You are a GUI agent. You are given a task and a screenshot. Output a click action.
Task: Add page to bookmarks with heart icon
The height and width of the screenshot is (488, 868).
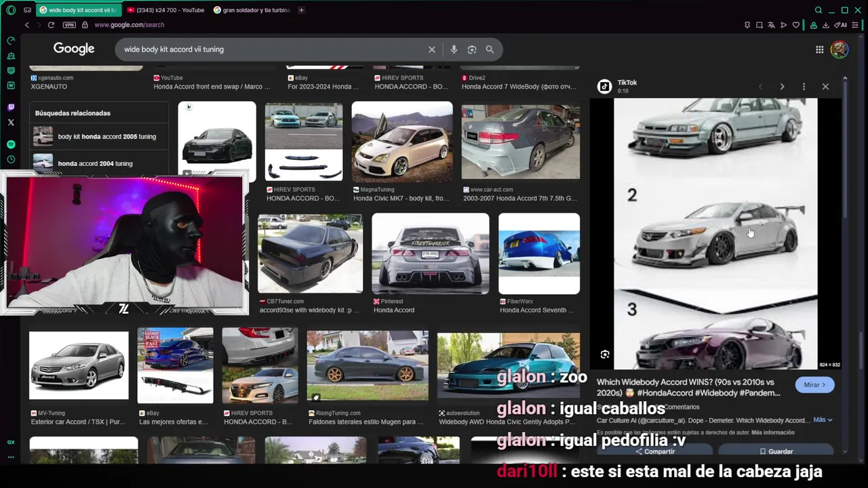796,25
